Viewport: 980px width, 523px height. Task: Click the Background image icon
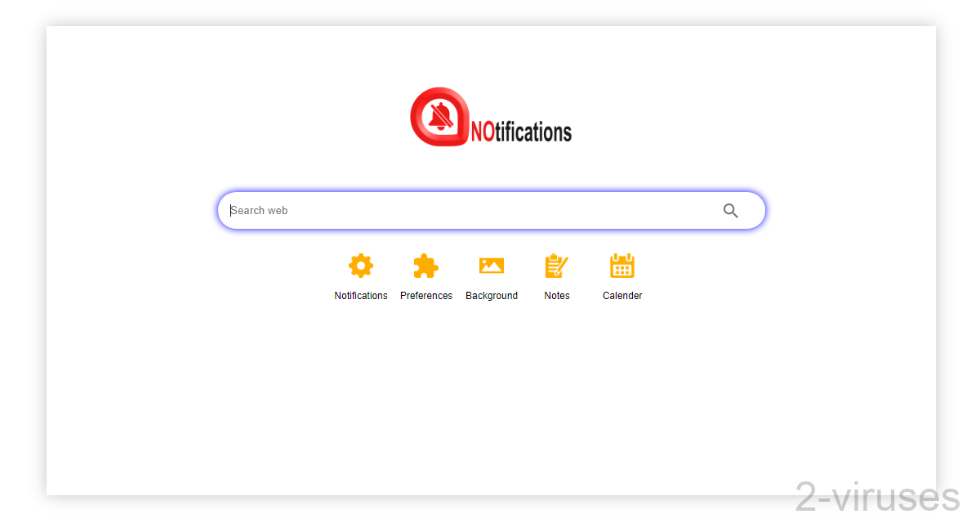[491, 265]
